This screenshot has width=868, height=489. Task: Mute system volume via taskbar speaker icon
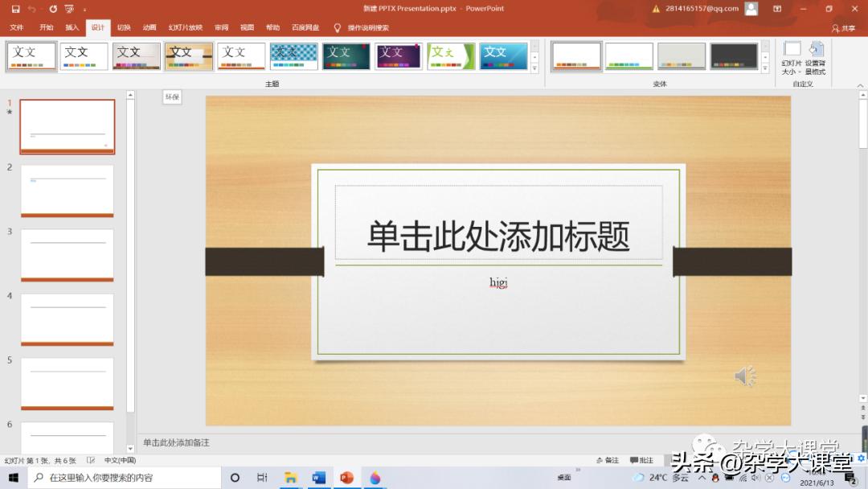(x=755, y=479)
